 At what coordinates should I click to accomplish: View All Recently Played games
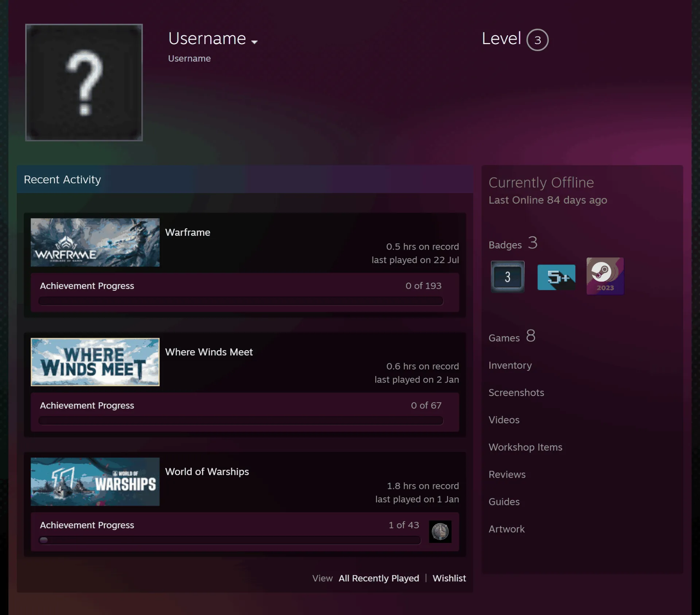pos(379,578)
